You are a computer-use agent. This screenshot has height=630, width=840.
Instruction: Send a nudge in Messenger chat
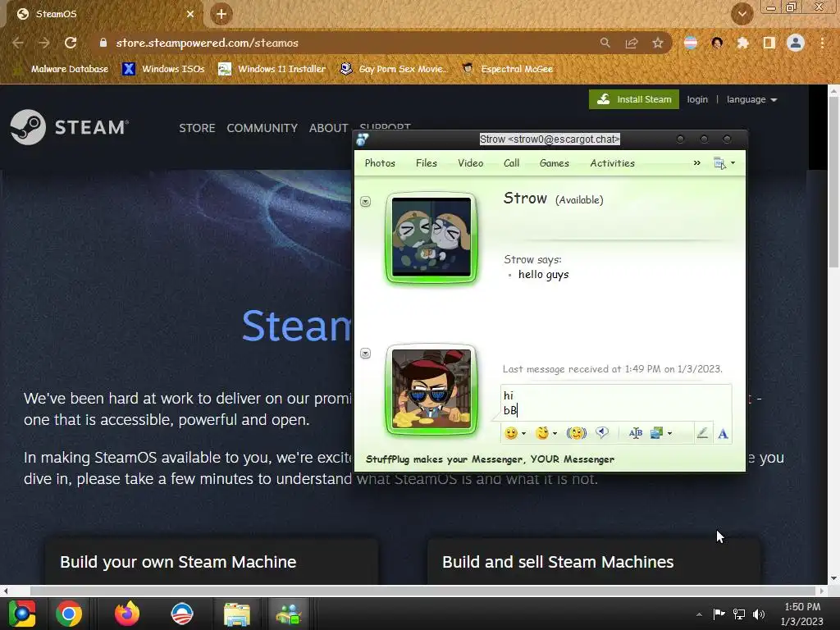pyautogui.click(x=577, y=433)
